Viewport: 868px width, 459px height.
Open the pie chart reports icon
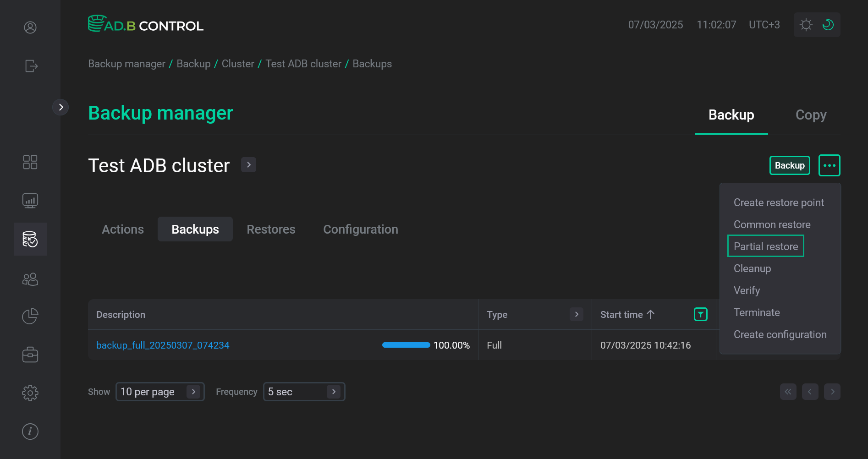pos(30,316)
